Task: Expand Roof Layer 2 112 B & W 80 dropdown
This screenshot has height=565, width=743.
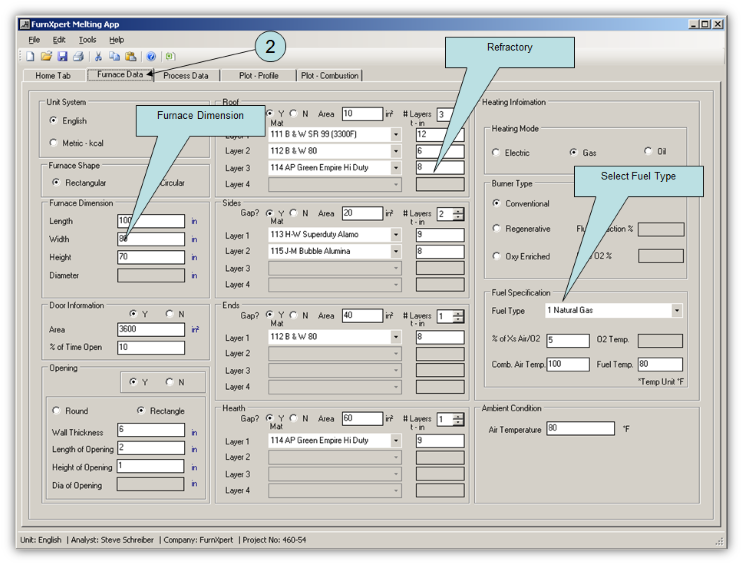Action: [396, 151]
